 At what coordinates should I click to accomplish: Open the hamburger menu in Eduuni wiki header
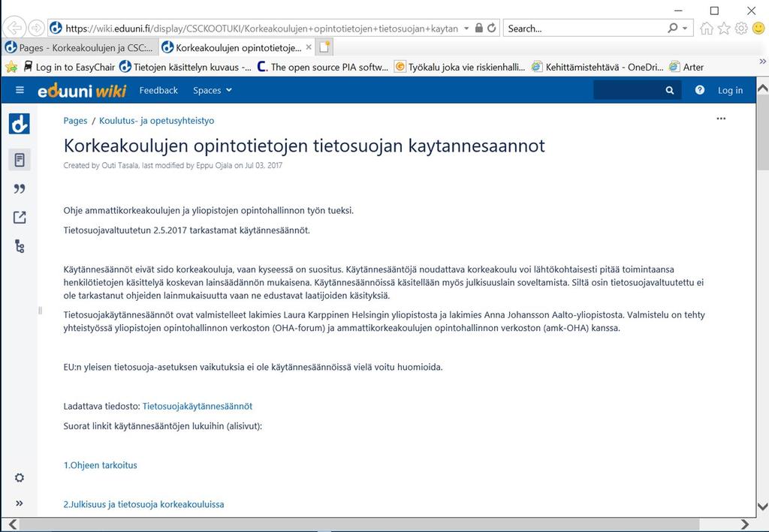[20, 89]
